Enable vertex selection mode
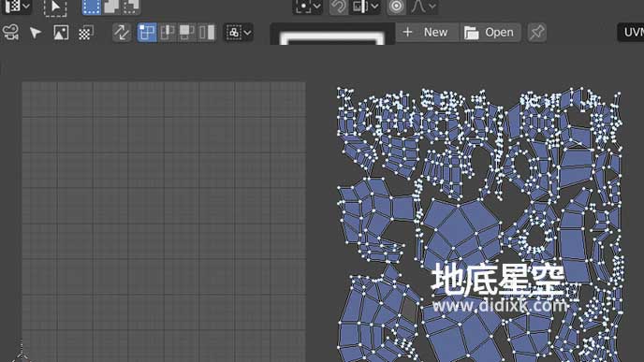Image resolution: width=644 pixels, height=362 pixels. (x=147, y=33)
